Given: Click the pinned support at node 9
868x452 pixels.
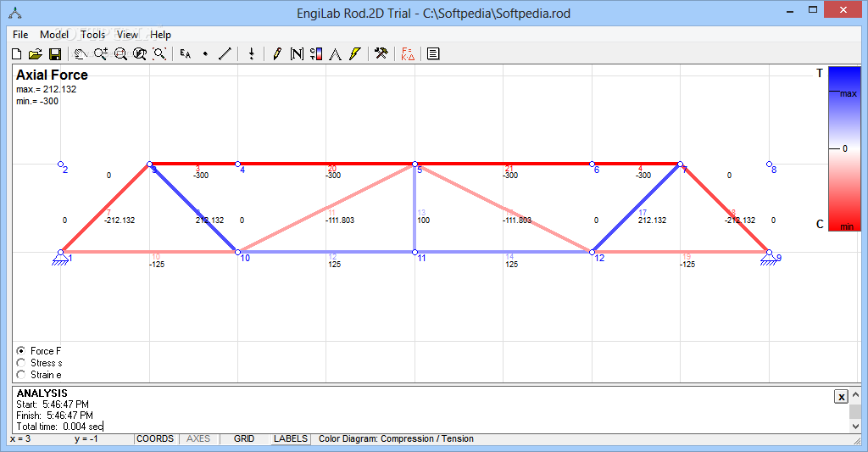Looking at the screenshot, I should pyautogui.click(x=768, y=259).
